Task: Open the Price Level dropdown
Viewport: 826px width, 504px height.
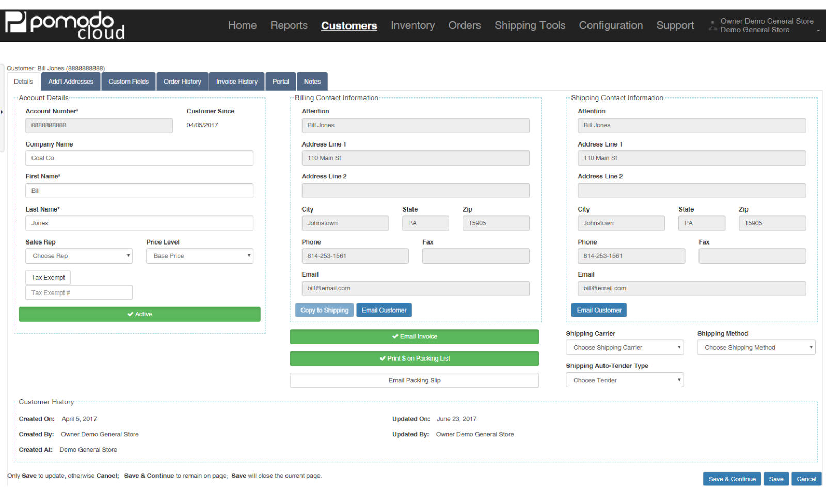Action: tap(200, 256)
